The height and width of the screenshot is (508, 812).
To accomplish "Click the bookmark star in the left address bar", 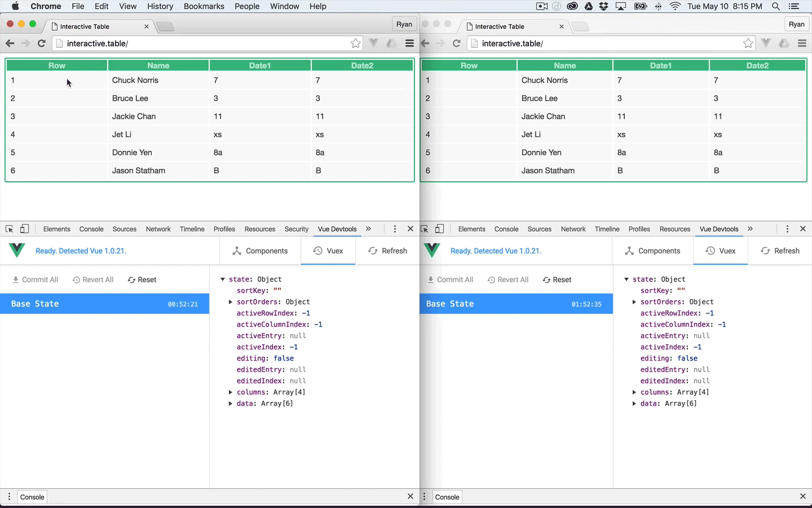I will coord(355,43).
